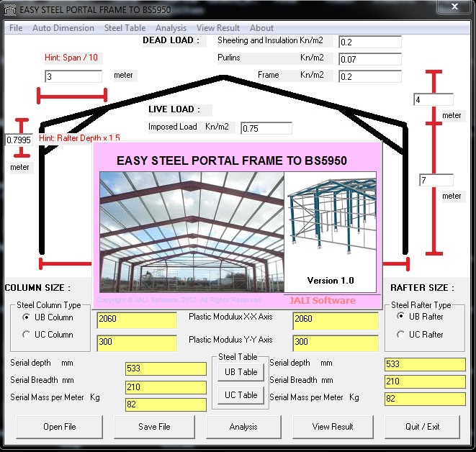
Task: Open the Auto Dimension menu
Action: 63,28
